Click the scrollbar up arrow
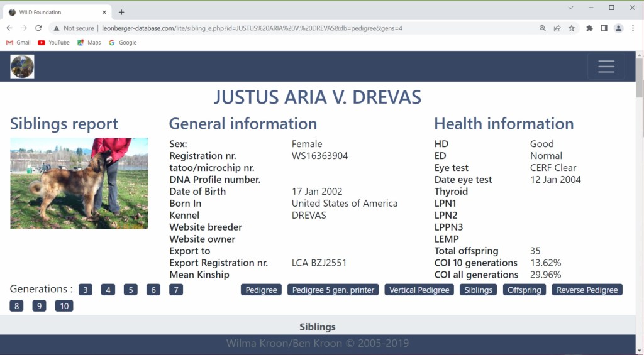 640,55
